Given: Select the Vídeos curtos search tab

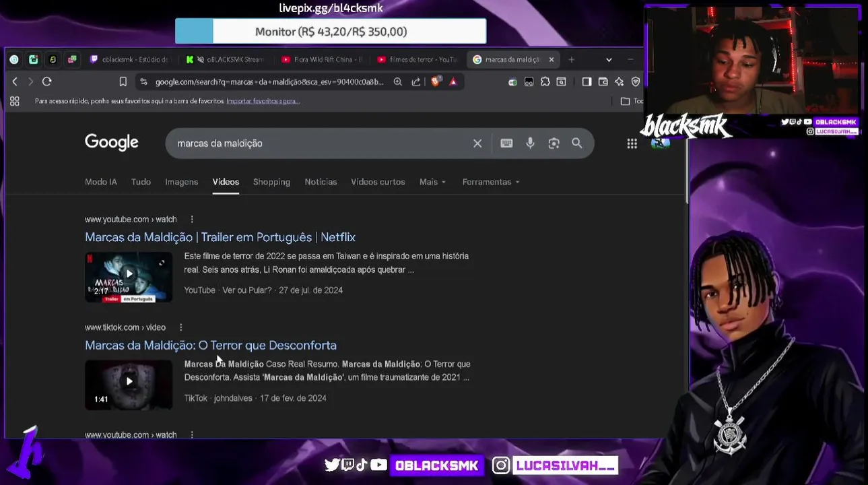Looking at the screenshot, I should click(x=378, y=182).
